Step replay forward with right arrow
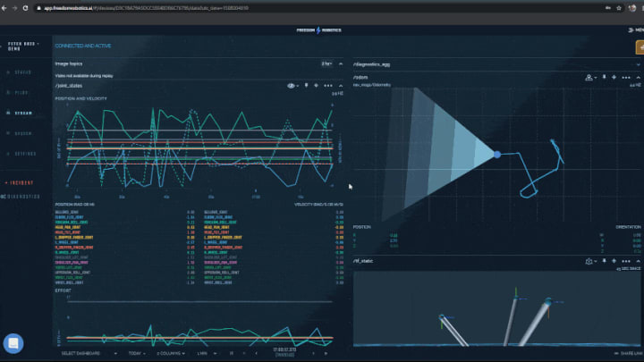 (x=313, y=353)
